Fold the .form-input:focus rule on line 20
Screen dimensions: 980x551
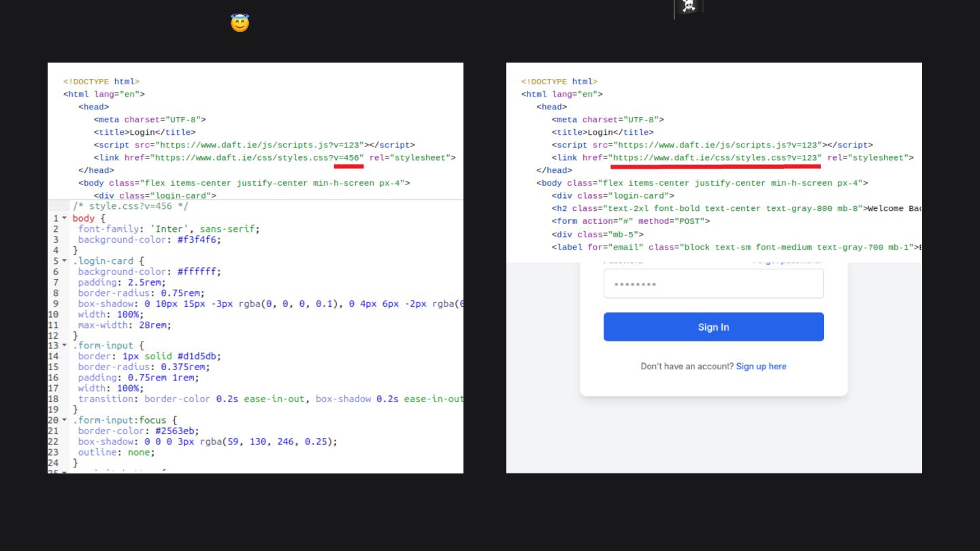click(x=65, y=420)
